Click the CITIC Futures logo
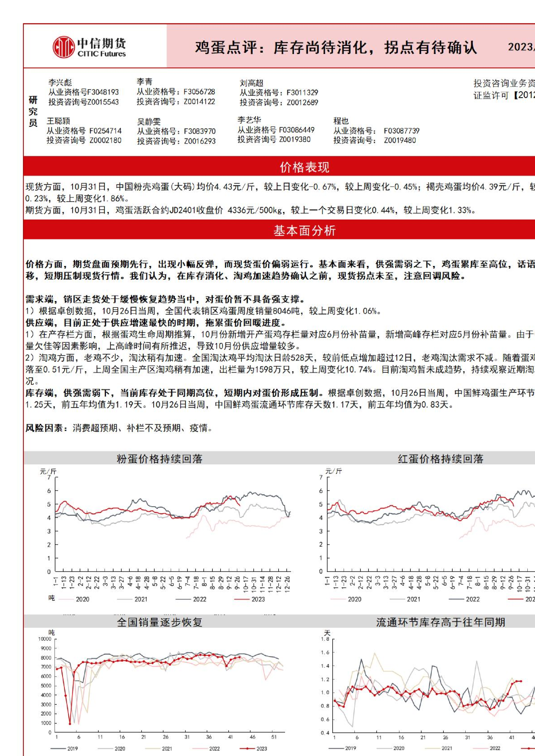This screenshot has height=756, width=535. [x=90, y=47]
